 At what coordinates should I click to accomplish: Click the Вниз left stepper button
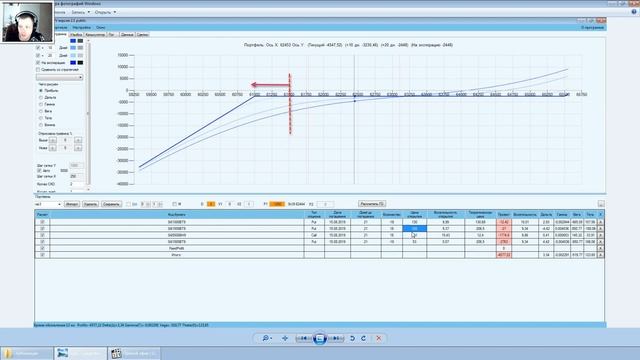click(x=53, y=148)
